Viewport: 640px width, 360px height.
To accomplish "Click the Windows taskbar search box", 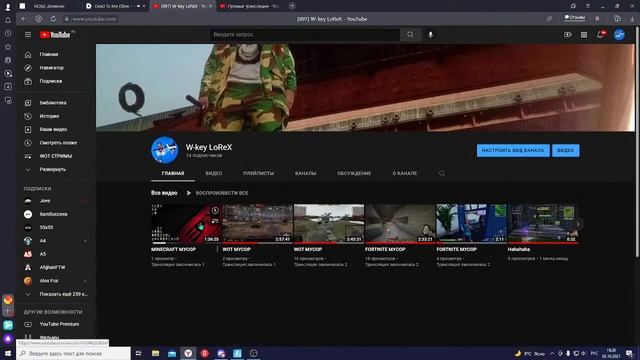I will click(x=73, y=353).
